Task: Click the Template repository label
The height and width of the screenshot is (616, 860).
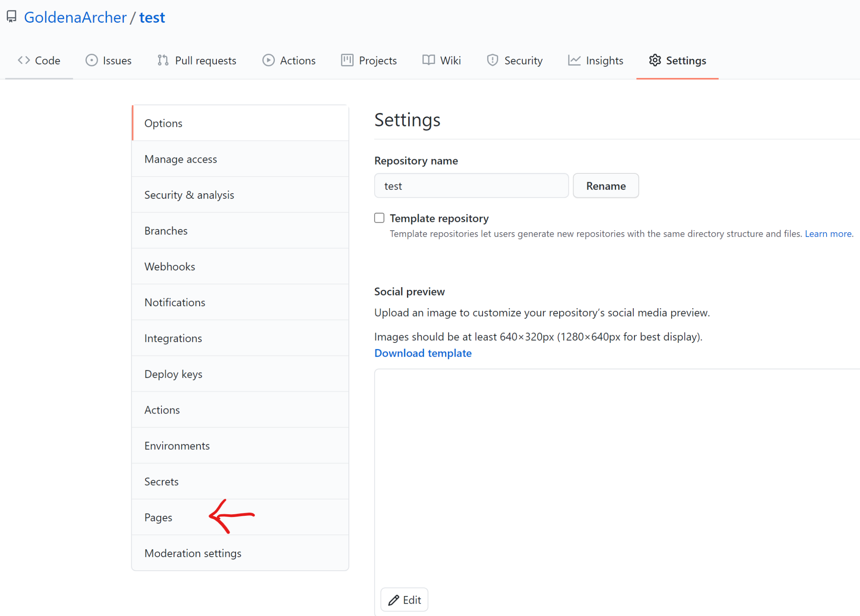Action: click(x=439, y=218)
